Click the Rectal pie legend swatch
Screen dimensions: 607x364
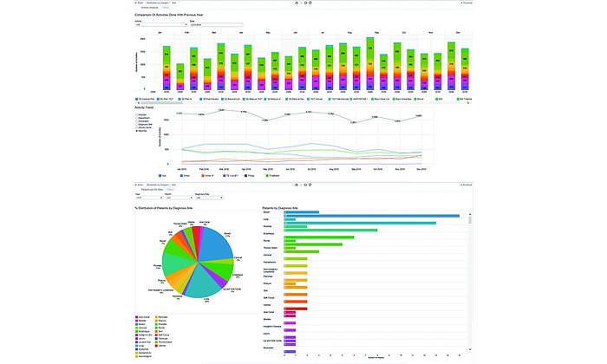[x=156, y=328]
